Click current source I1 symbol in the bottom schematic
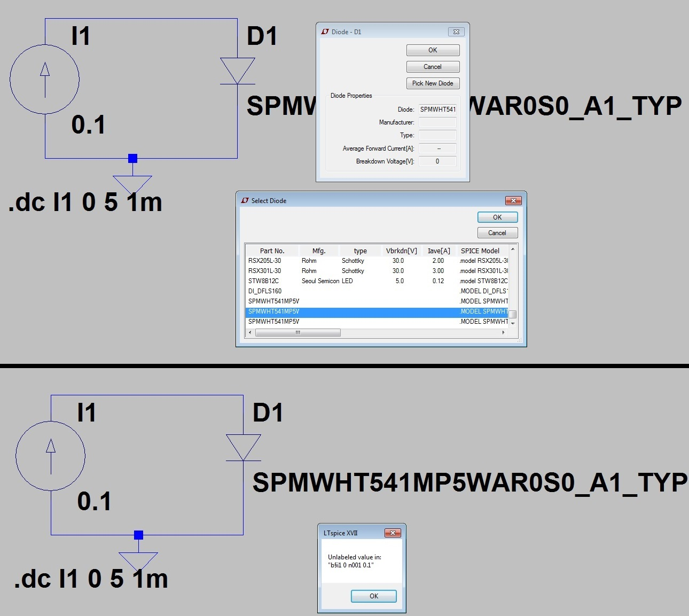Screen dimensions: 689x616 tap(51, 456)
